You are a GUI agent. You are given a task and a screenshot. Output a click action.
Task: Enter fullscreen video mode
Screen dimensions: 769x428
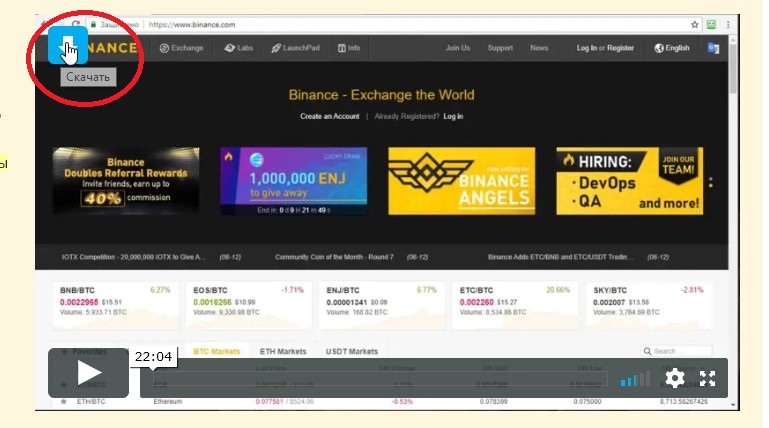point(707,378)
